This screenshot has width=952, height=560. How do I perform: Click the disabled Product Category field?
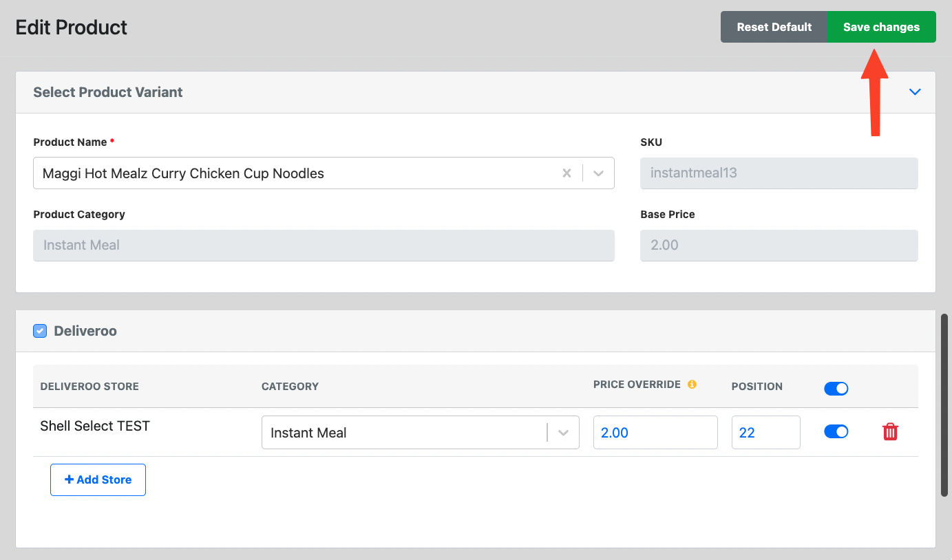[324, 246]
